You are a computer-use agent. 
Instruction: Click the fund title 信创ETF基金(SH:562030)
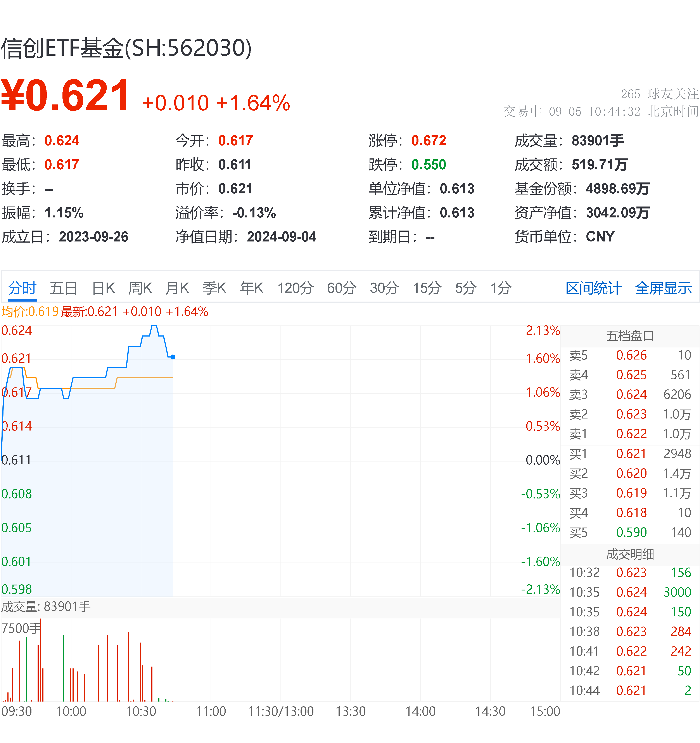click(x=126, y=48)
